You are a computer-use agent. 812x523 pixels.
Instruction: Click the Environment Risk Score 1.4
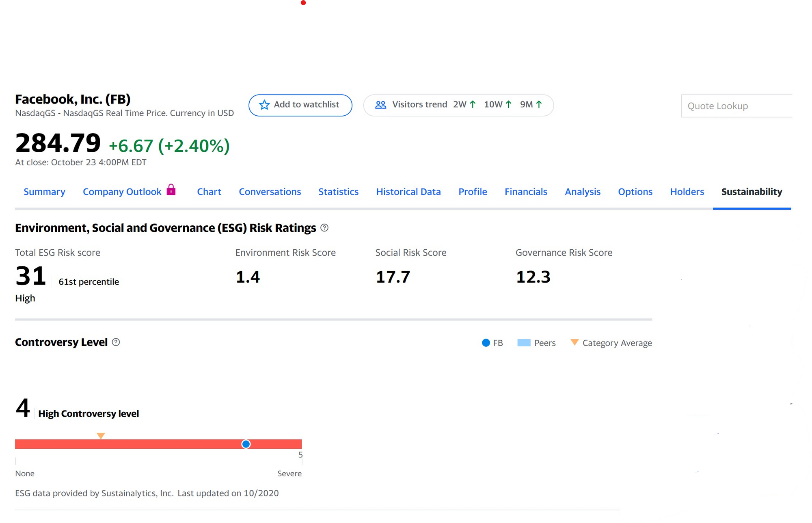[248, 277]
